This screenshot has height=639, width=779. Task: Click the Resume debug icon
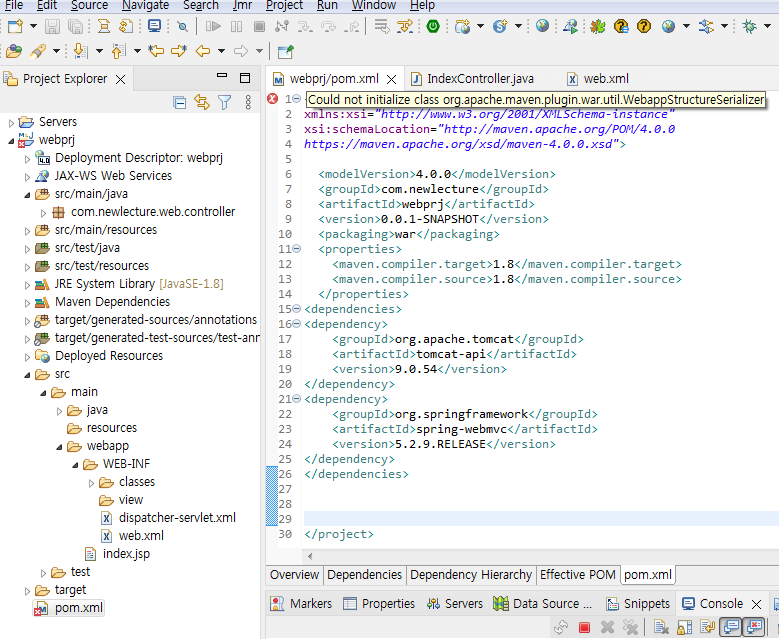click(213, 26)
